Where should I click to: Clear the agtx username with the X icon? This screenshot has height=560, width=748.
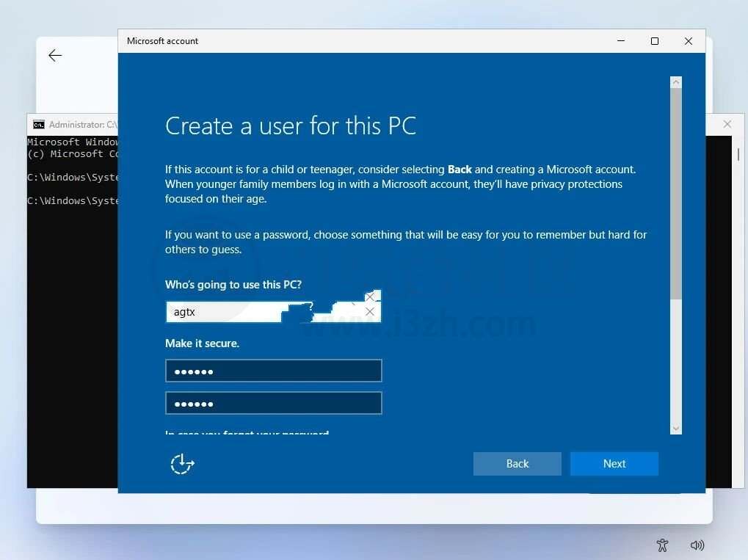click(x=370, y=312)
